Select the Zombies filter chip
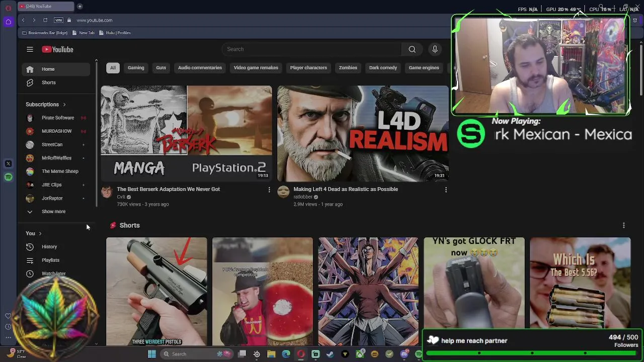This screenshot has height=362, width=644. 348,68
